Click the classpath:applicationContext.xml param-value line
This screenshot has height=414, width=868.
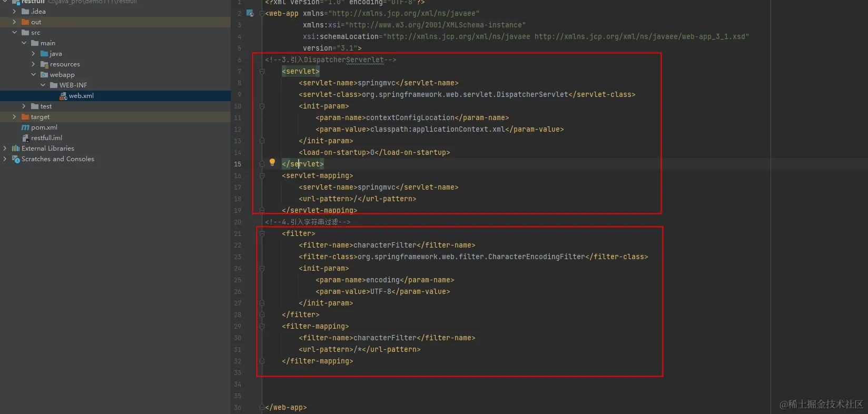pyautogui.click(x=439, y=130)
